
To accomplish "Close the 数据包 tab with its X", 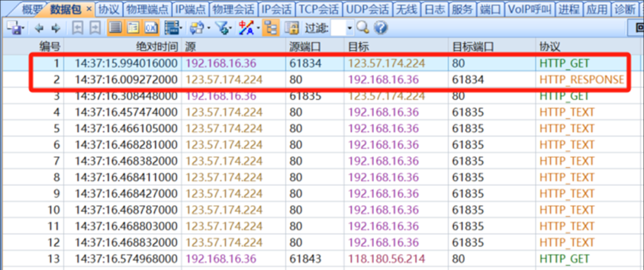I will 89,9.
